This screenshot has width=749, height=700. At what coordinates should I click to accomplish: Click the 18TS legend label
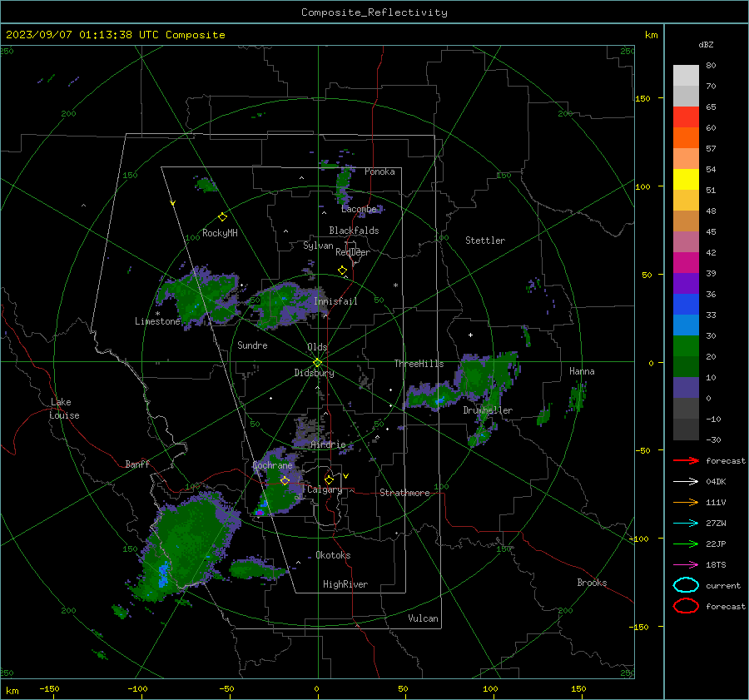click(716, 565)
